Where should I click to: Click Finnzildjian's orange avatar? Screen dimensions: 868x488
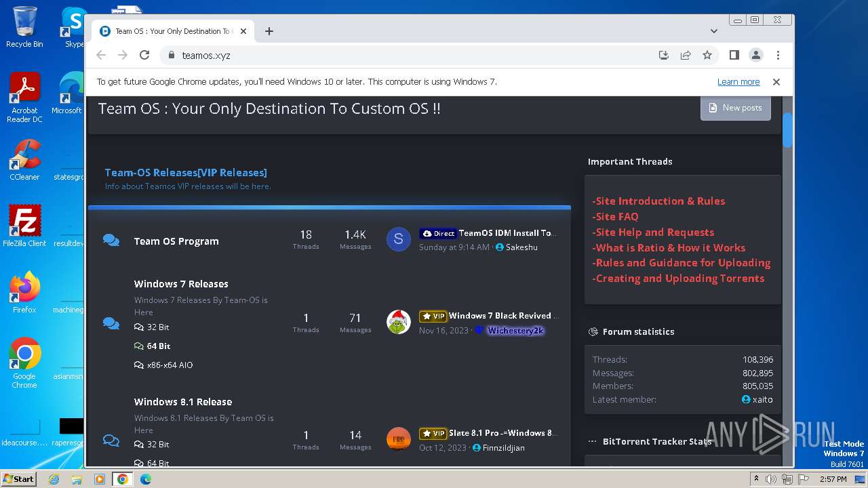tap(399, 439)
